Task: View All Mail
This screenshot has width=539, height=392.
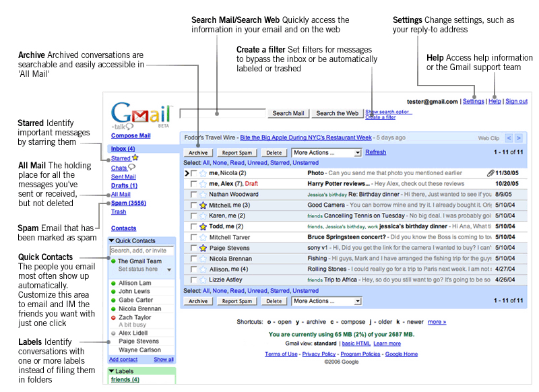Action: tap(121, 194)
